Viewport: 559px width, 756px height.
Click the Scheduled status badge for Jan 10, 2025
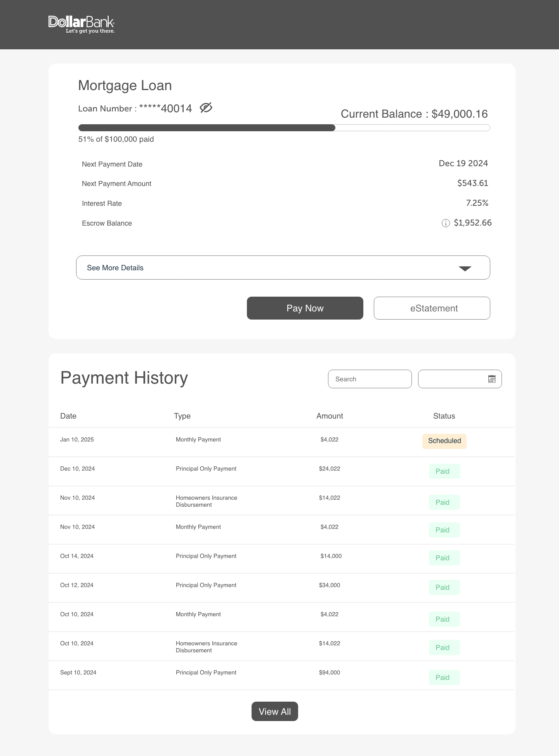444,441
